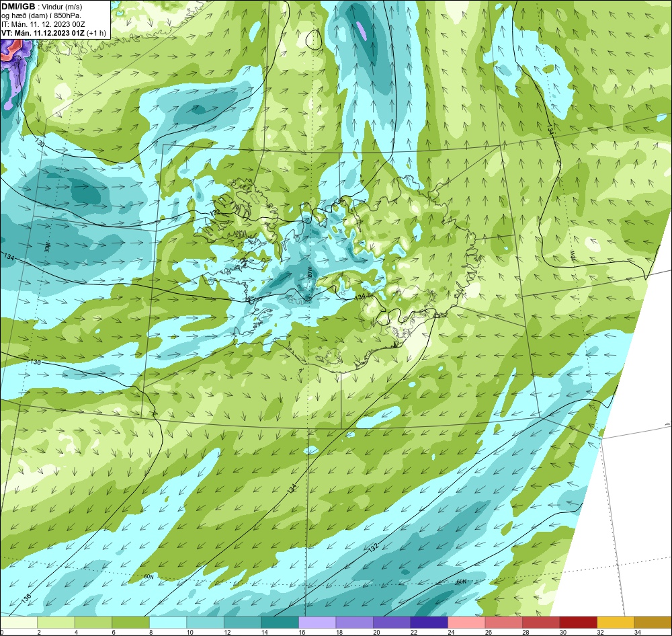Image resolution: width=672 pixels, height=636 pixels.
Task: Select legend scale value '14'
Action: point(264,632)
